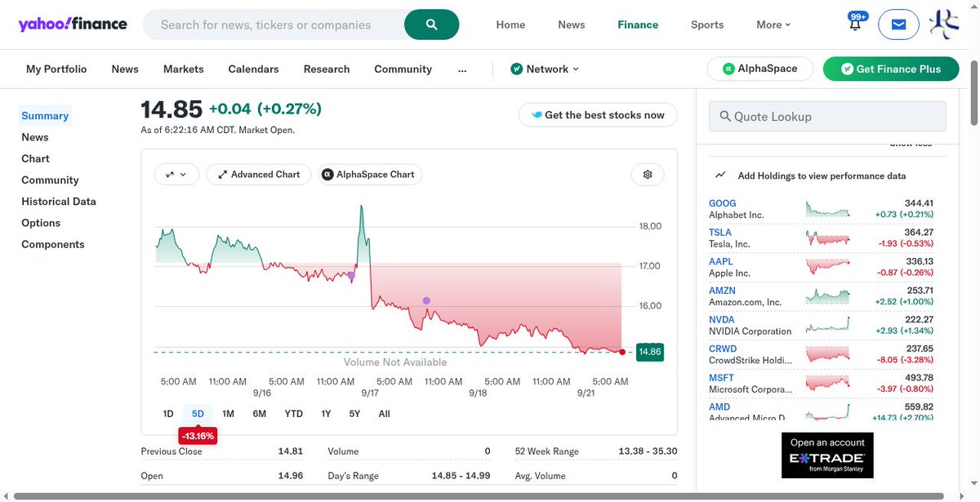
Task: Open the Calendars tab
Action: 253,69
